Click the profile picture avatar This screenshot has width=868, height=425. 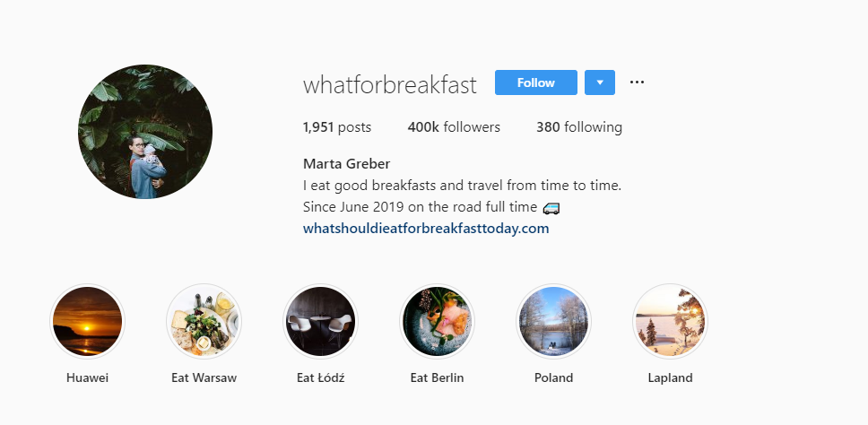[x=145, y=132]
